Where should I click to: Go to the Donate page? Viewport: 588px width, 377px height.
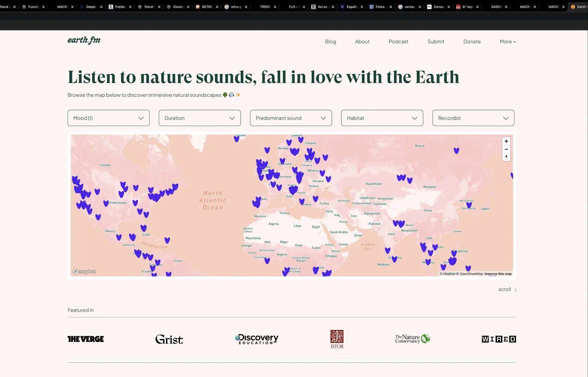472,42
